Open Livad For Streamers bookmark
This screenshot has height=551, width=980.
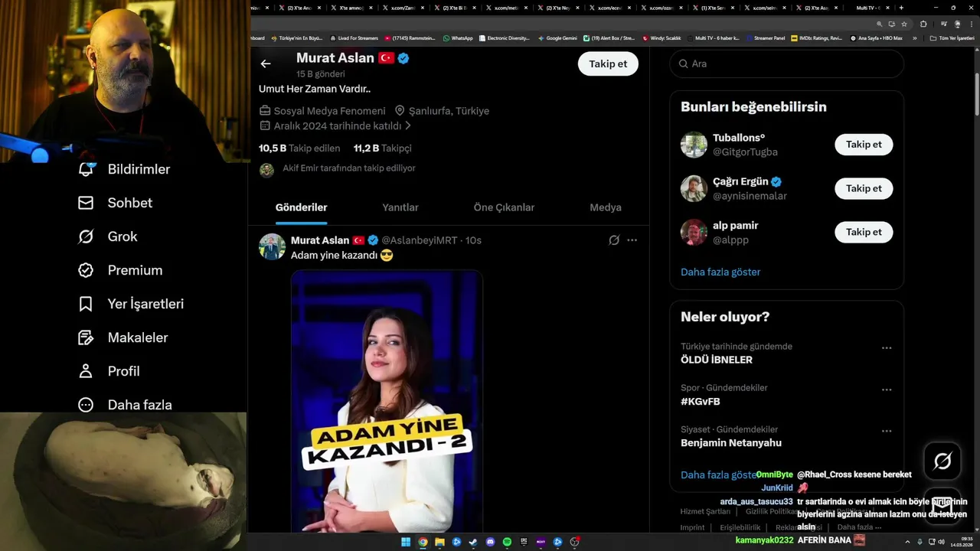(x=353, y=37)
